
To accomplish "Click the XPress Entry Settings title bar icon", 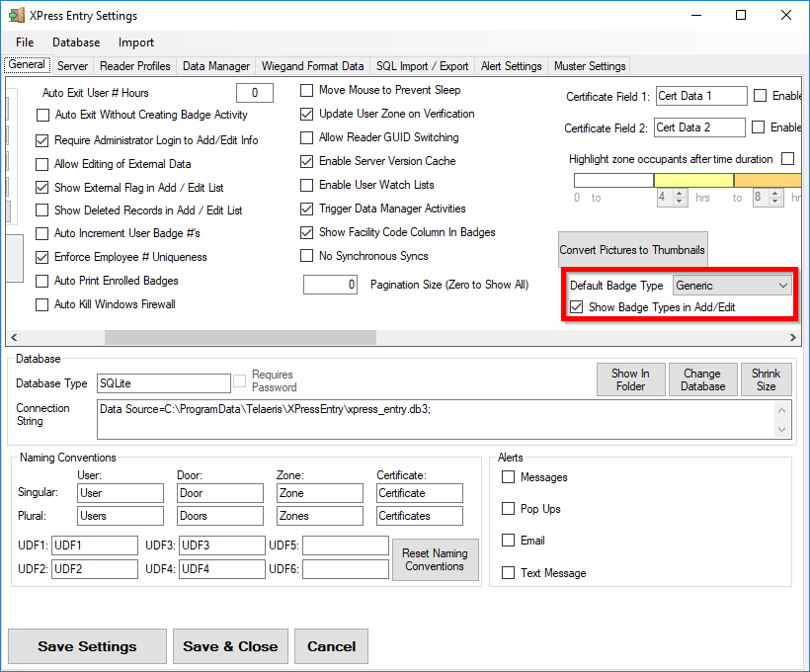I will pos(15,15).
